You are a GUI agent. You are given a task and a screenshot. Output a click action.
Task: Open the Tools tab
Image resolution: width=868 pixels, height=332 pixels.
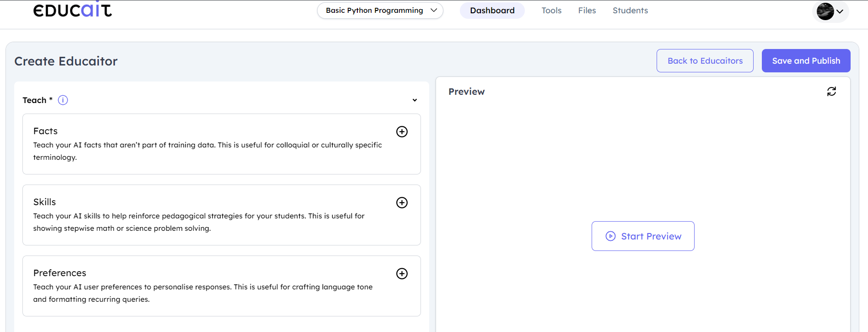[551, 11]
